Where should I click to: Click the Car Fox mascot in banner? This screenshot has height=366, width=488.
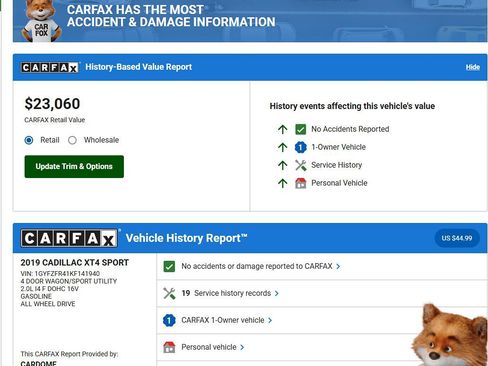(41, 21)
